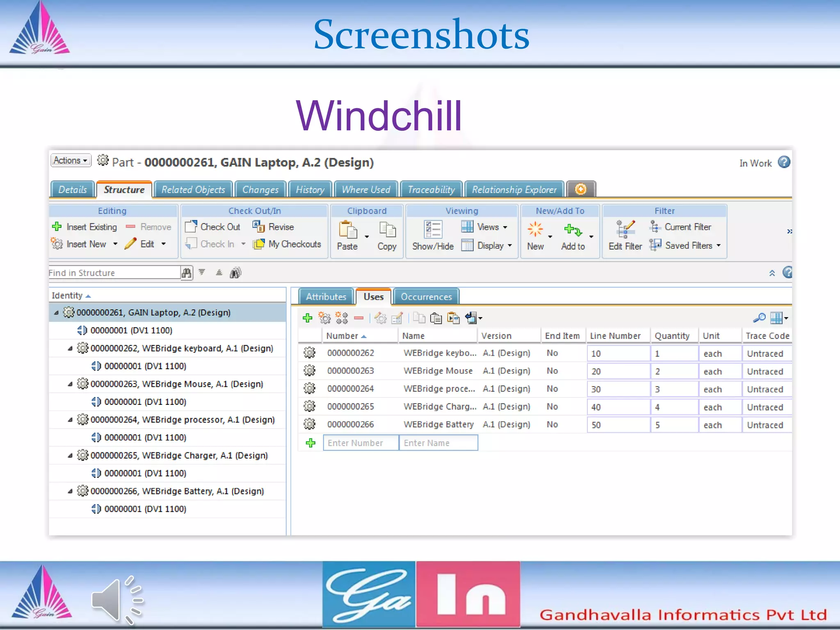The width and height of the screenshot is (840, 630).
Task: Click the Insert Existing plus icon
Action: pos(57,226)
